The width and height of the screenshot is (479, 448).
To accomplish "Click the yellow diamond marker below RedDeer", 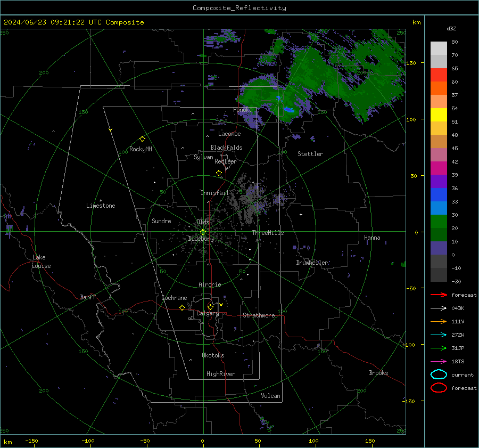I will [x=219, y=173].
